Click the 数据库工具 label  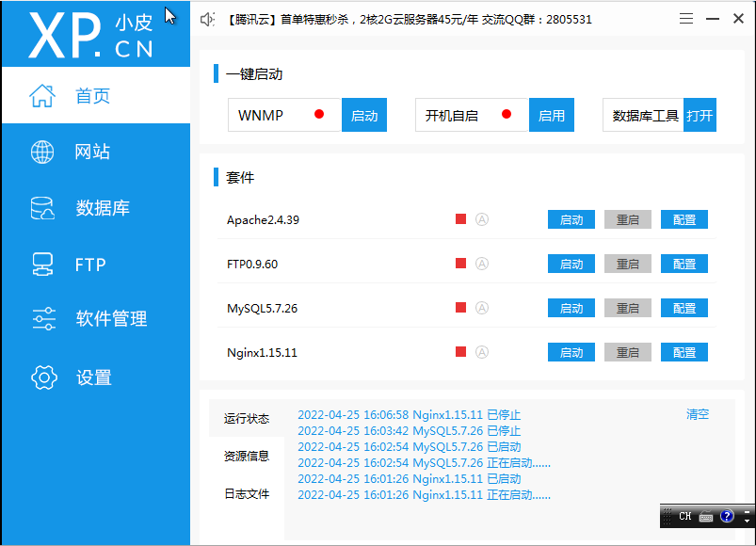(x=645, y=116)
